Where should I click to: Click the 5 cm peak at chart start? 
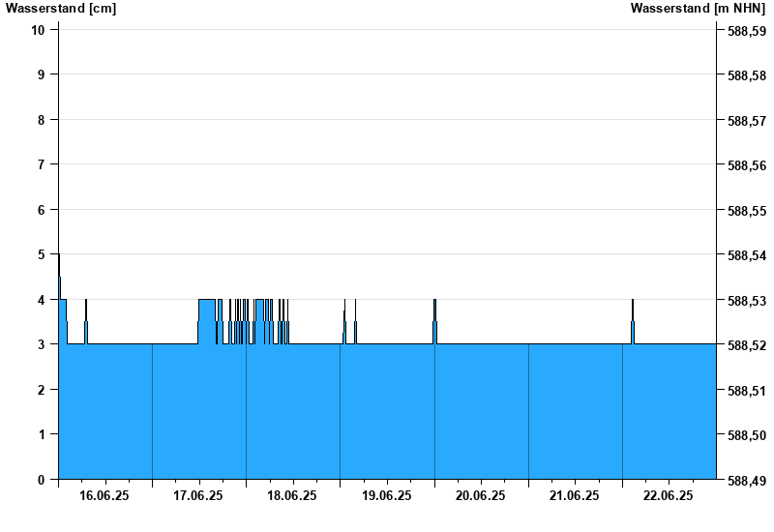tap(59, 266)
